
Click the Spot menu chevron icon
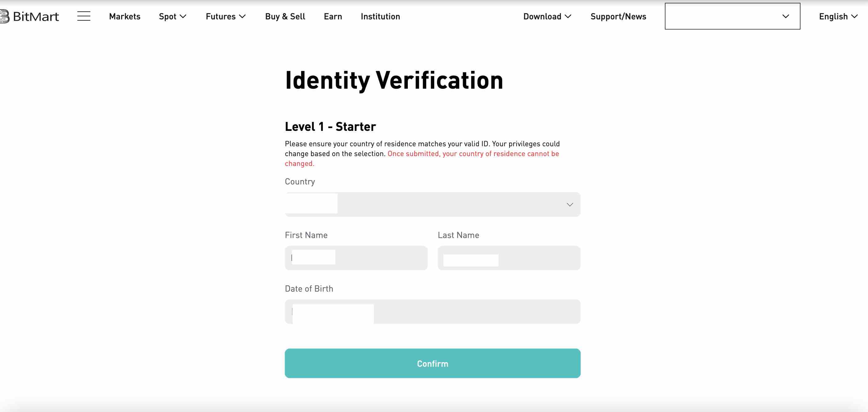tap(183, 16)
